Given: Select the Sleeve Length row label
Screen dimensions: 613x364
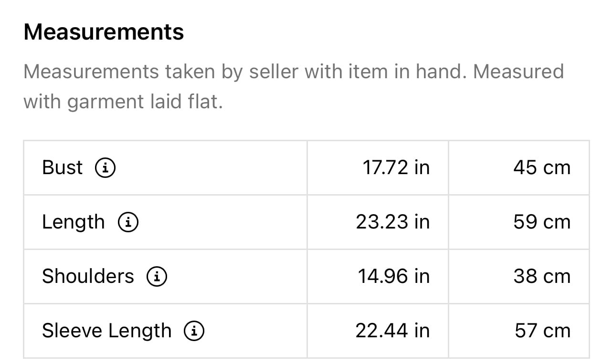Looking at the screenshot, I should tap(106, 331).
